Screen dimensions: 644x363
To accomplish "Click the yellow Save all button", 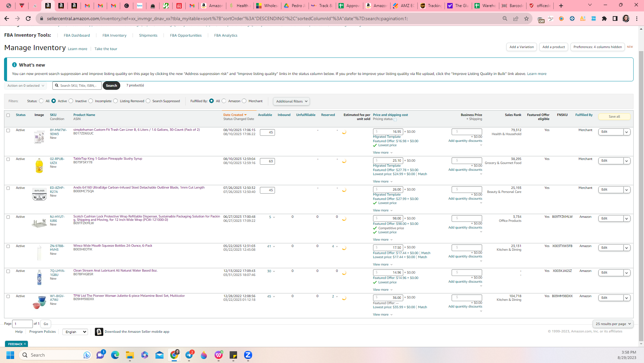I will [x=614, y=117].
